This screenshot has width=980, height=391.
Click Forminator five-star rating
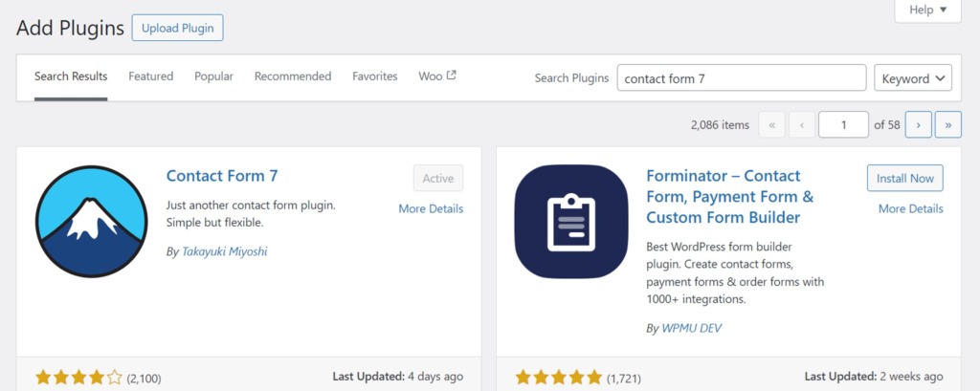(559, 378)
